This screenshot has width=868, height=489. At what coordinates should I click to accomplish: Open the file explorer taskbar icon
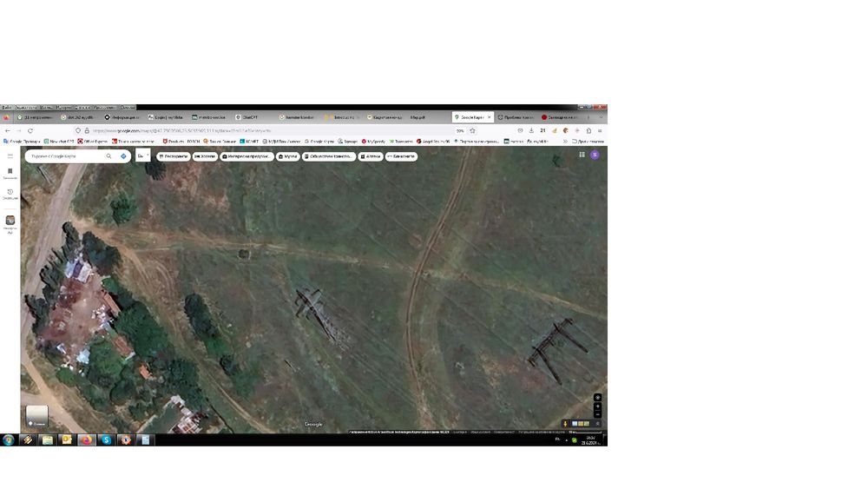[x=47, y=439]
